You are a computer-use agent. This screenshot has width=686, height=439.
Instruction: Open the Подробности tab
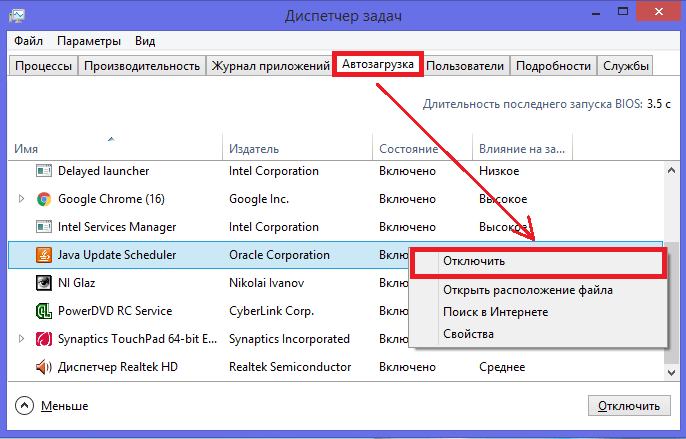tap(553, 66)
